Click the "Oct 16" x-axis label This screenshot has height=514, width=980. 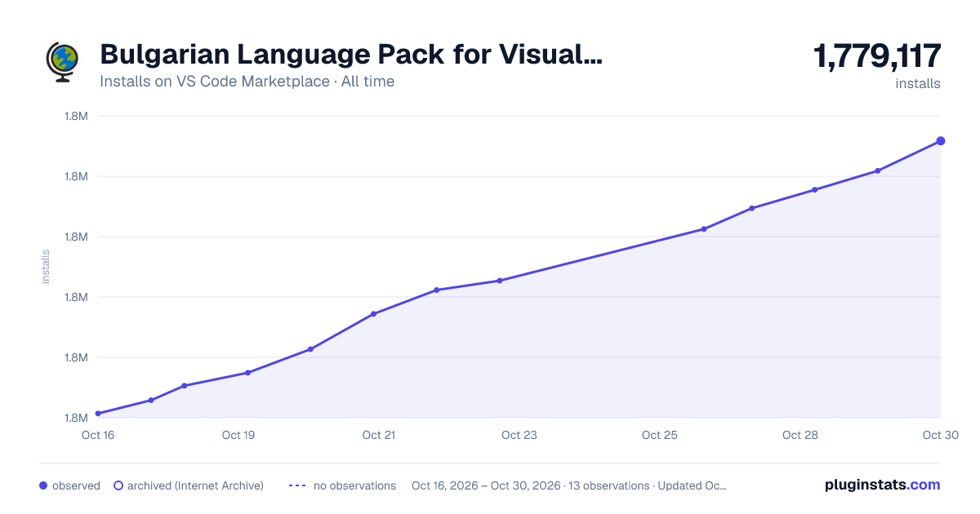98,435
